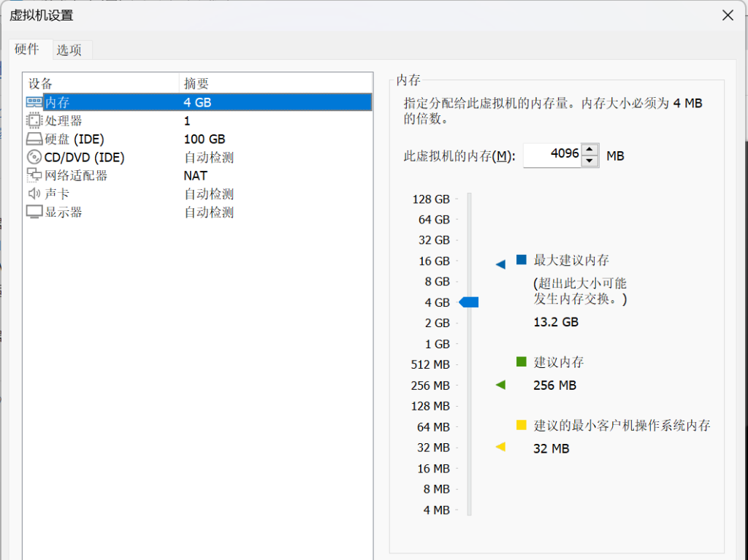The height and width of the screenshot is (560, 748).
Task: Click yellow minimum guest memory arrow
Action: click(x=500, y=447)
